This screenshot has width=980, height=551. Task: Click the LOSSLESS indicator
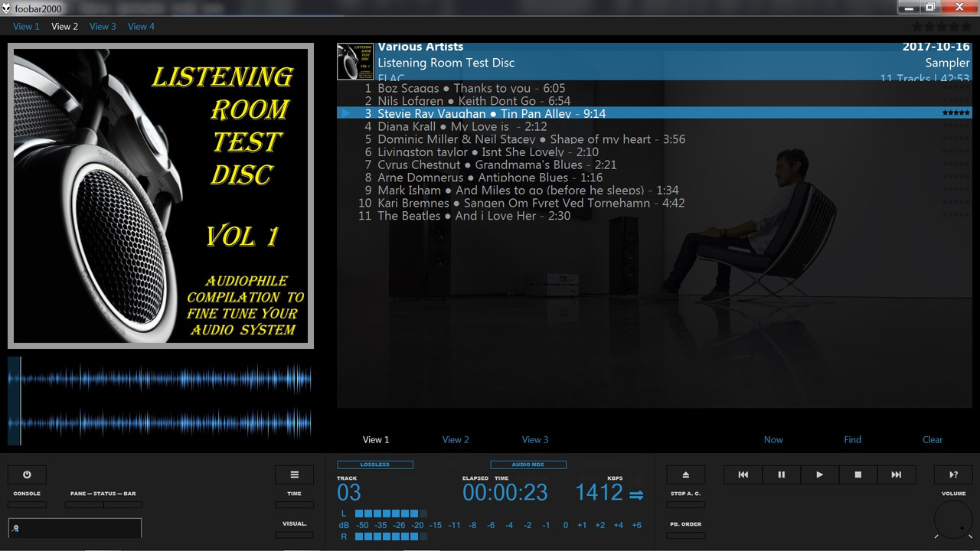click(x=375, y=465)
